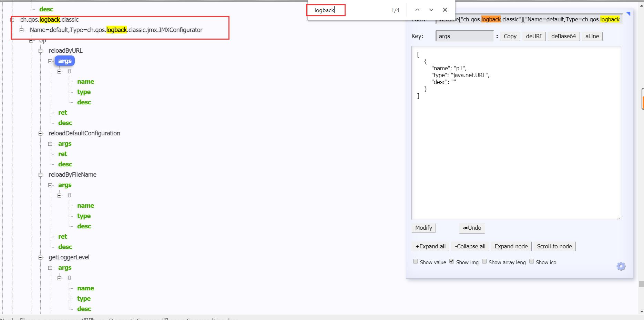Screen dimensions: 644x320
Task: Collapse the Name=default JMXConfigurator node
Action: click(22, 30)
